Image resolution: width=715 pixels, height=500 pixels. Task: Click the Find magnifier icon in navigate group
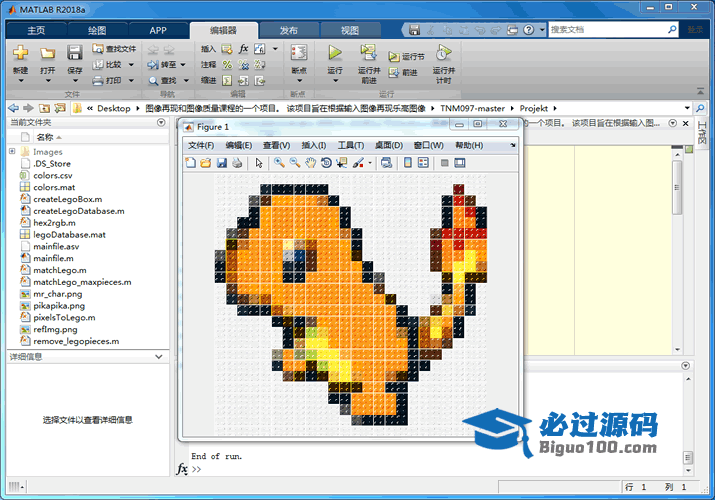point(153,81)
